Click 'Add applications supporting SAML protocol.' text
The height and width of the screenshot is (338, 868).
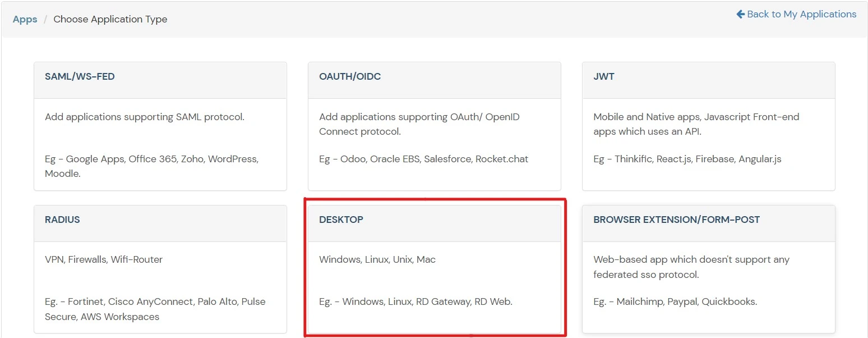(145, 117)
